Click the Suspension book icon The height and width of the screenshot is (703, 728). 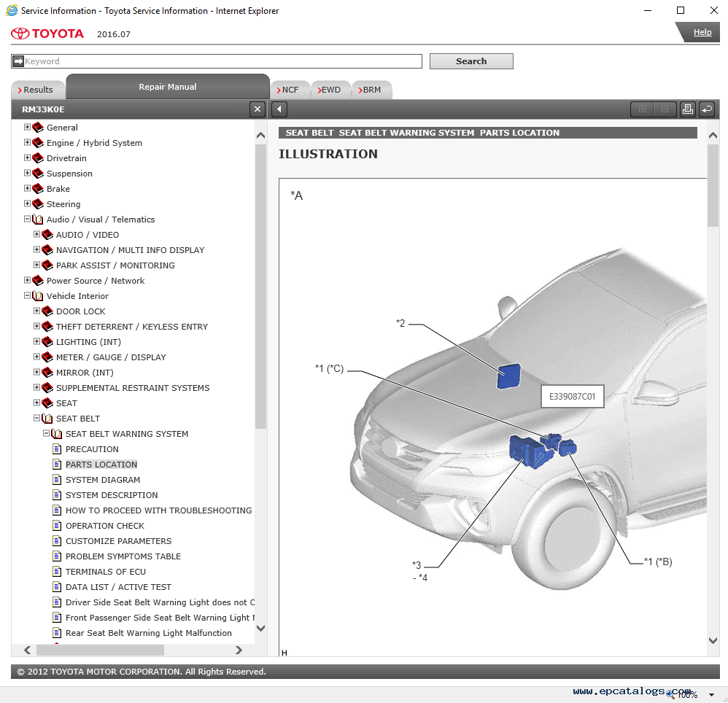tap(38, 173)
